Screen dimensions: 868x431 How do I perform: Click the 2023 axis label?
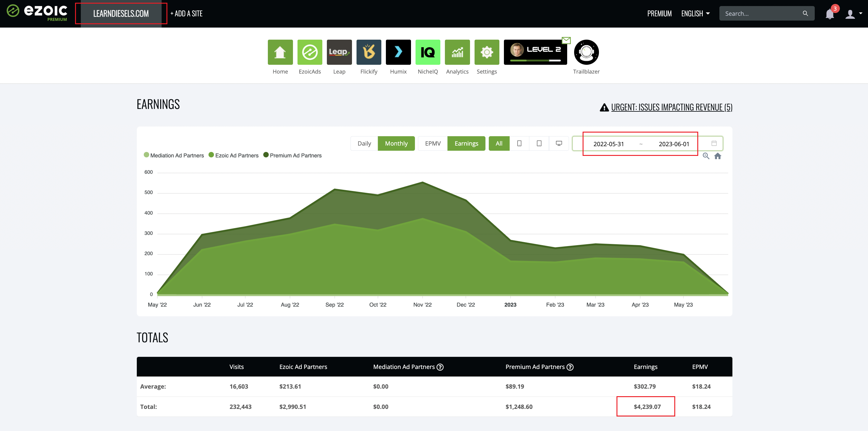[x=510, y=304]
